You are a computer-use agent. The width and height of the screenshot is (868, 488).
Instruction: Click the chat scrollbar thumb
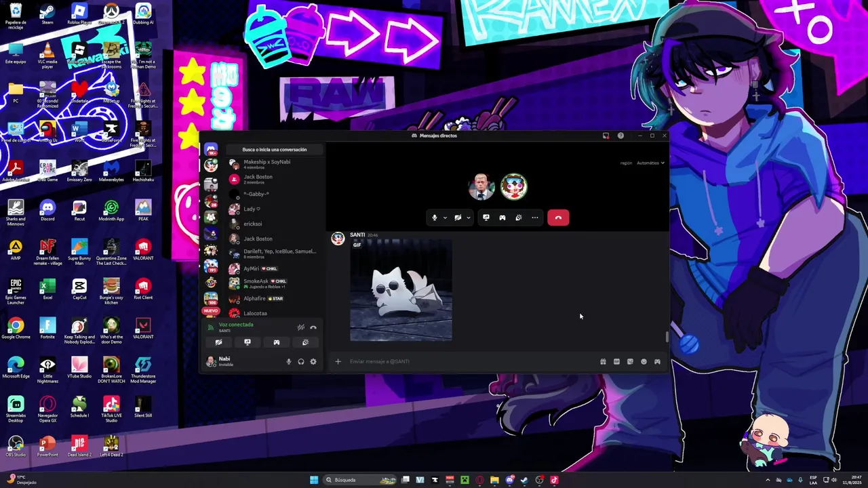667,336
